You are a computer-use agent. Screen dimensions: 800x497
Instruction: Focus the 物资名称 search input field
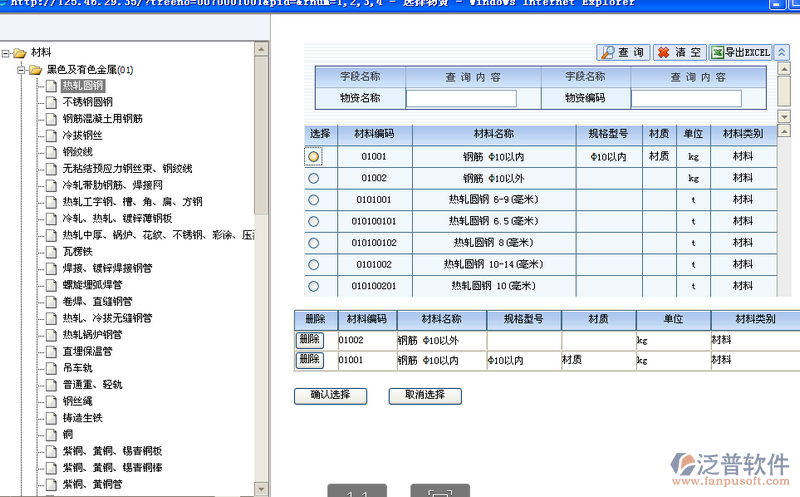461,98
